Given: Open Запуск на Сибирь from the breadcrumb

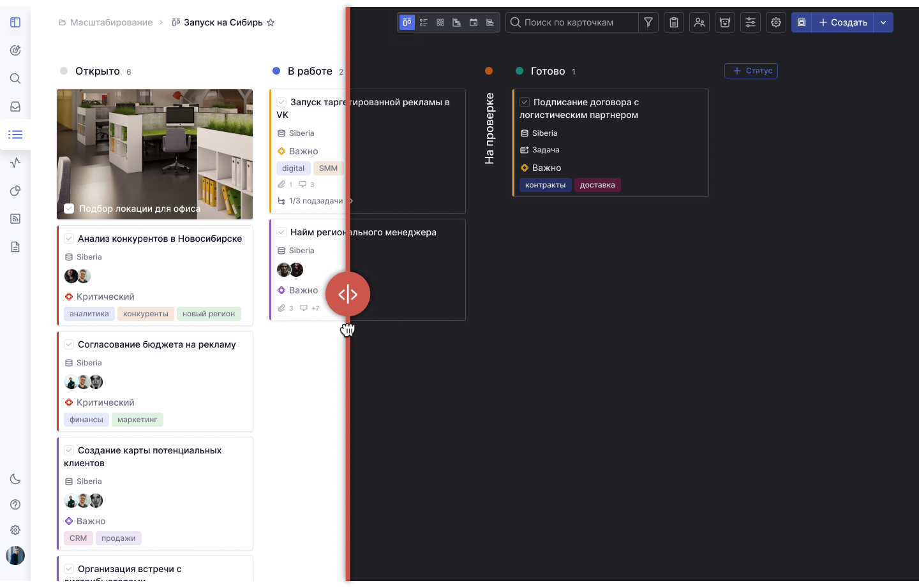Looking at the screenshot, I should 222,22.
